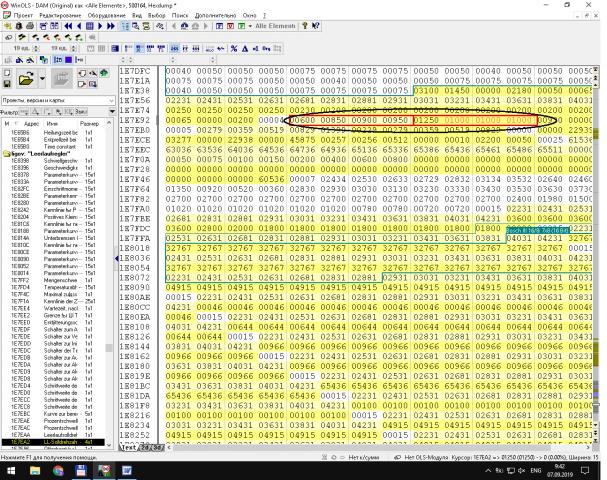Click the save floppy icon in side panel

pyautogui.click(x=7, y=84)
